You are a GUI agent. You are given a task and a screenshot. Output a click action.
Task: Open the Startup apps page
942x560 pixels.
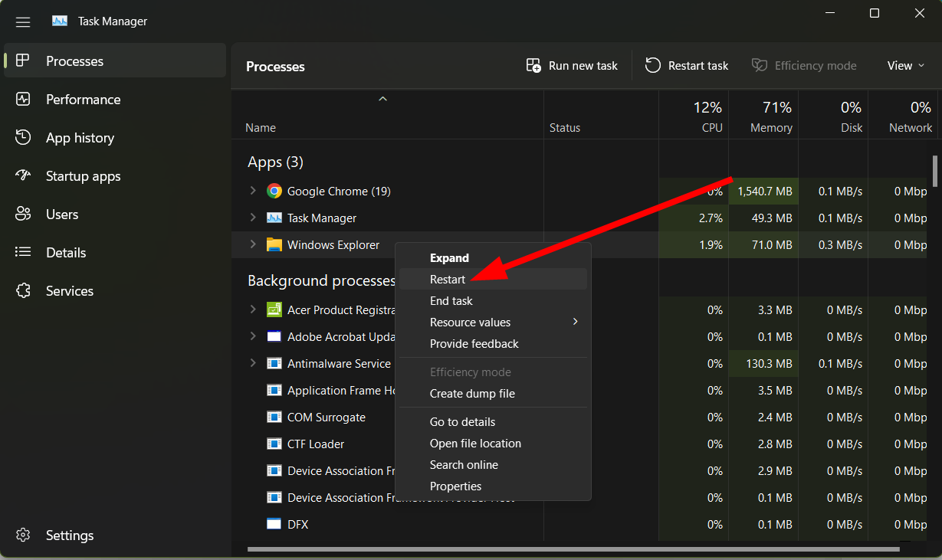[x=115, y=176]
